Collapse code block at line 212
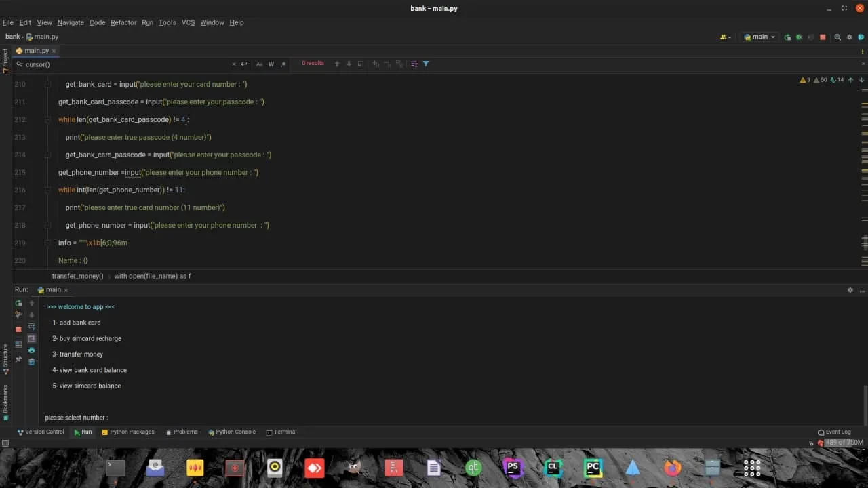Image resolution: width=868 pixels, height=488 pixels. pyautogui.click(x=47, y=119)
